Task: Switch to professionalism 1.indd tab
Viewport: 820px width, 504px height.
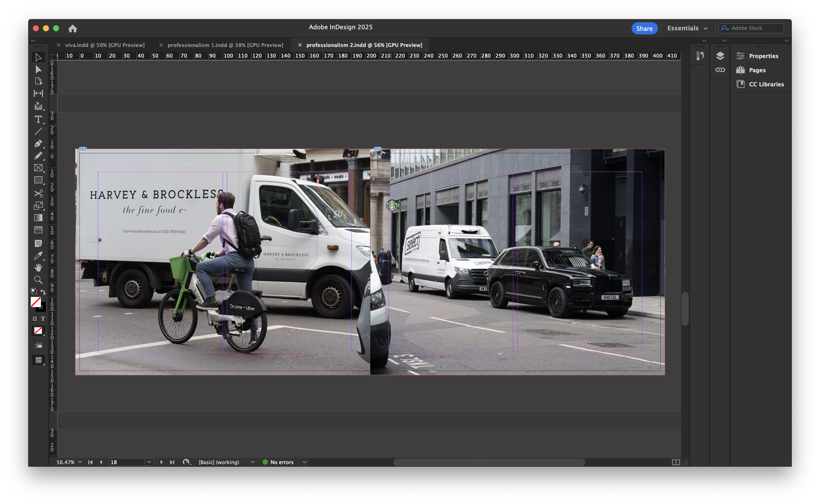Action: pyautogui.click(x=225, y=45)
